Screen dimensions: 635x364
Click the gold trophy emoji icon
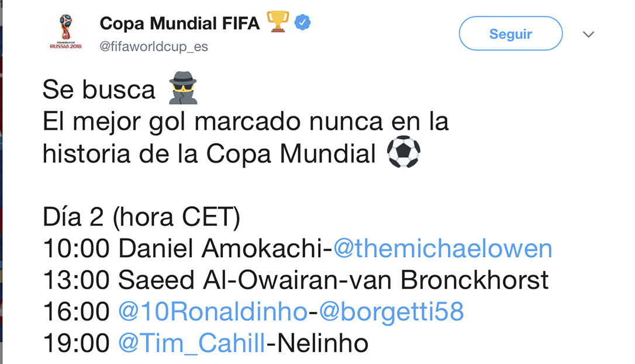[x=278, y=22]
